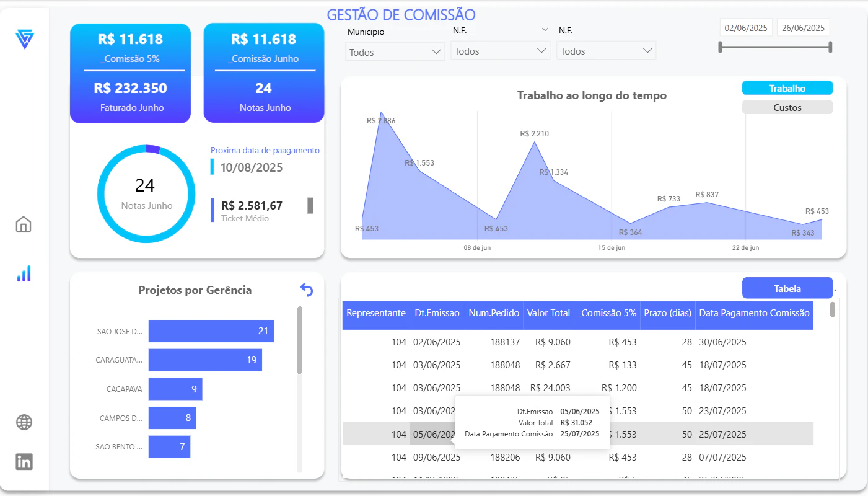The height and width of the screenshot is (496, 868).
Task: Open the N.F. Todos dropdown nearest the date range
Action: (x=607, y=51)
